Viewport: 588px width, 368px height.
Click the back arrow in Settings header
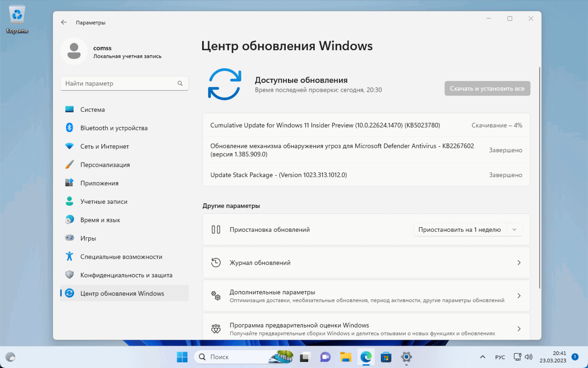64,23
